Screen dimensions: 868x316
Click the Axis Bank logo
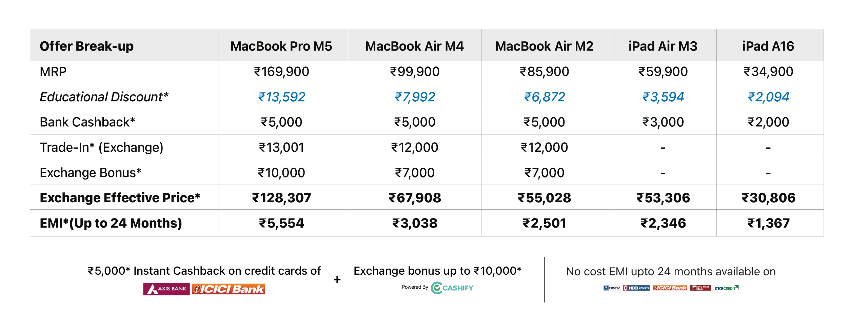166,289
